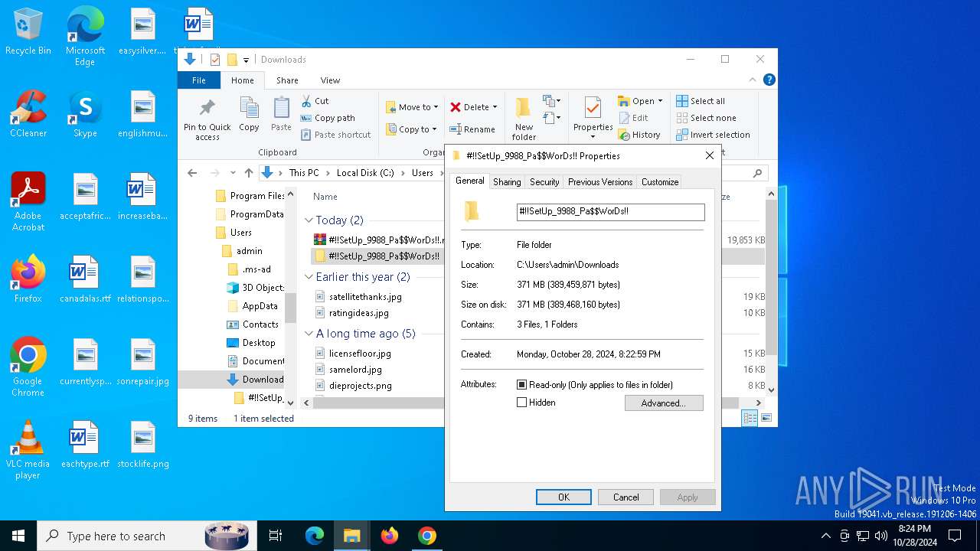This screenshot has height=551, width=980.
Task: Click the Advanced... attributes button
Action: pos(664,403)
